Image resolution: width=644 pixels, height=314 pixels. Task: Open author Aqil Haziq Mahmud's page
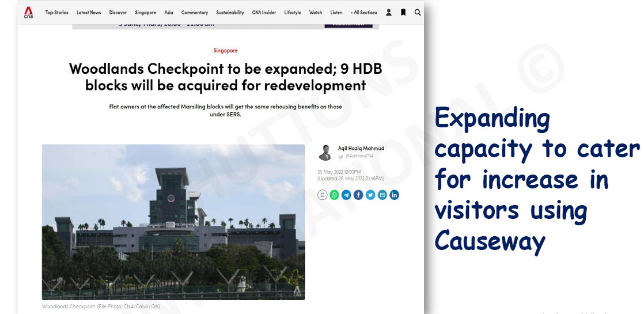361,149
